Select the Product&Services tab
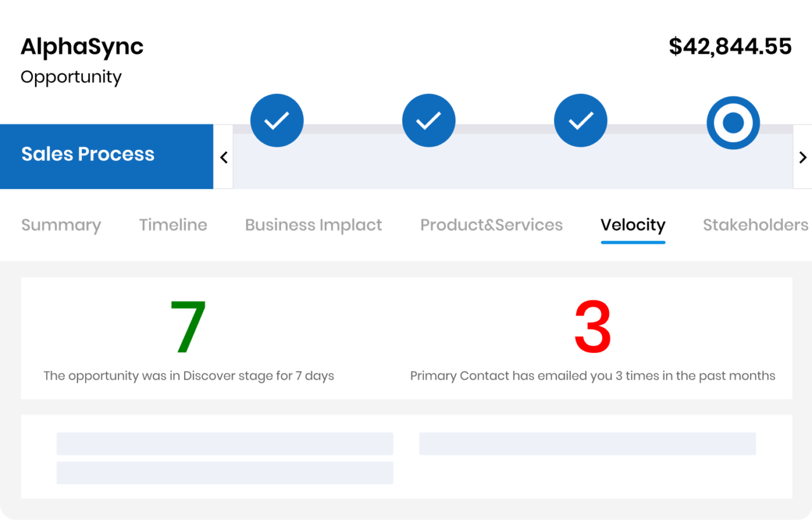 pos(491,225)
